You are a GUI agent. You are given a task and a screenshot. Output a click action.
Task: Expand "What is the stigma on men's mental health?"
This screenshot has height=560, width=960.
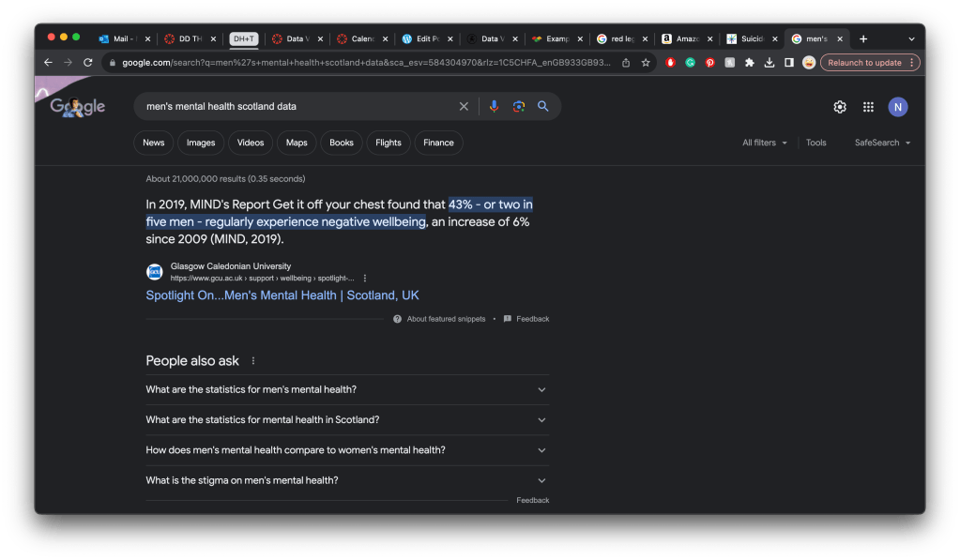pos(347,480)
